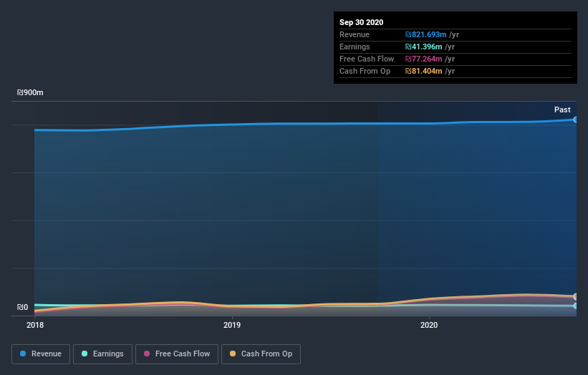Click the teal Earnings end-point marker
588x375 pixels.
(575, 306)
